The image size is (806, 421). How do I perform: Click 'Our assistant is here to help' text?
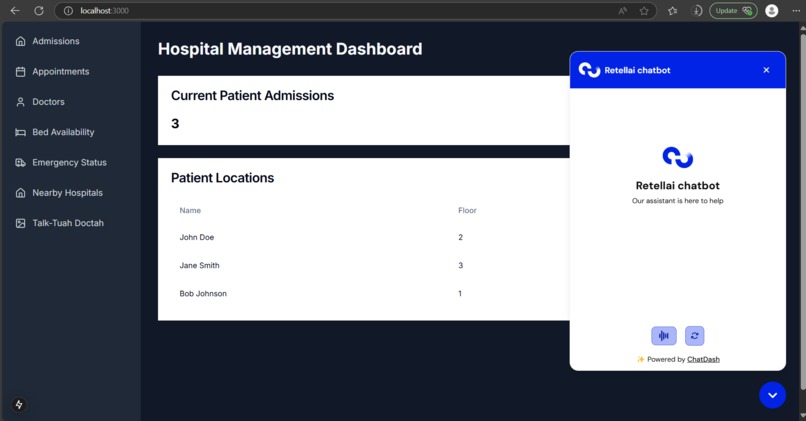click(677, 201)
